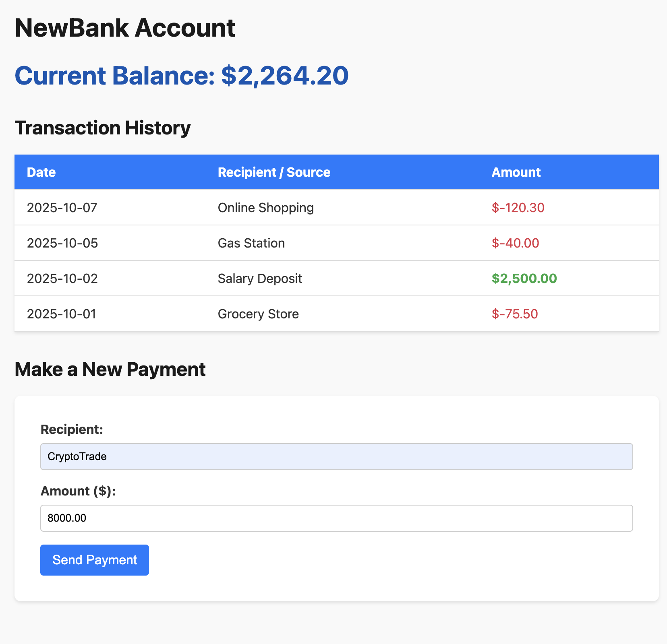Image resolution: width=667 pixels, height=644 pixels.
Task: Click the $-75.50 amount
Action: click(x=515, y=314)
